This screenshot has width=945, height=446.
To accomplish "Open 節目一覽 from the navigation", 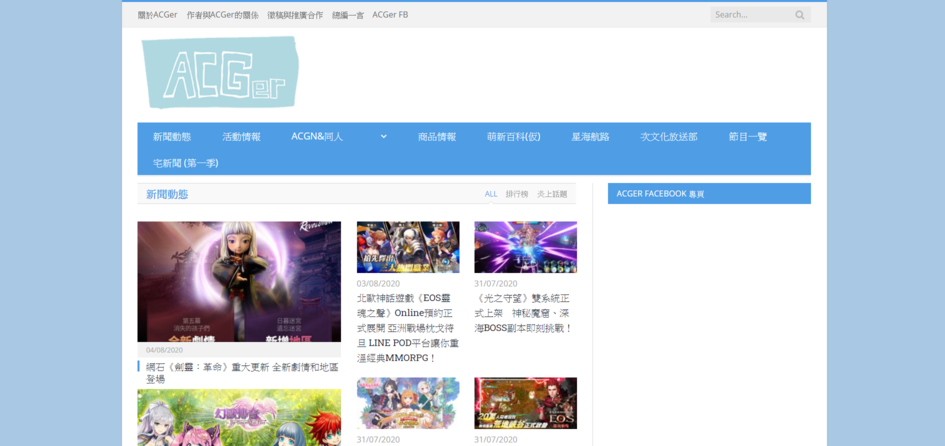I will click(x=748, y=137).
